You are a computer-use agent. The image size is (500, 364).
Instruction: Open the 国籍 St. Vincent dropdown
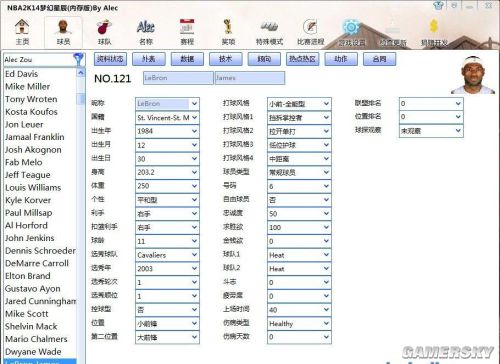click(167, 117)
